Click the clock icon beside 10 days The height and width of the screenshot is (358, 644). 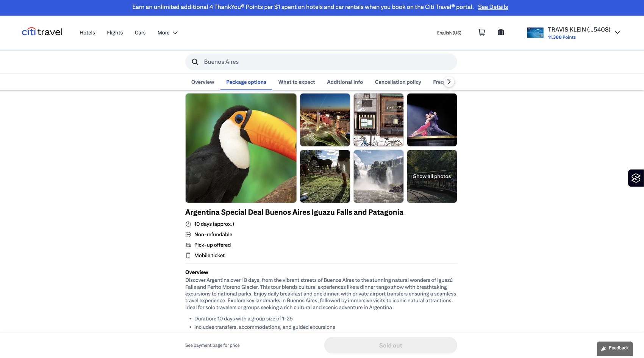click(x=188, y=224)
